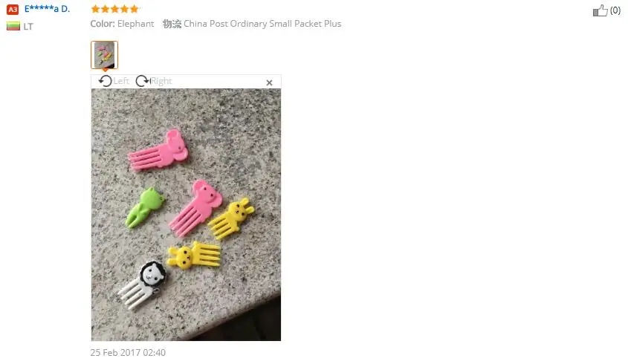Click the Left rotate label
Viewport: 628px width, 364px height.
pyautogui.click(x=121, y=81)
